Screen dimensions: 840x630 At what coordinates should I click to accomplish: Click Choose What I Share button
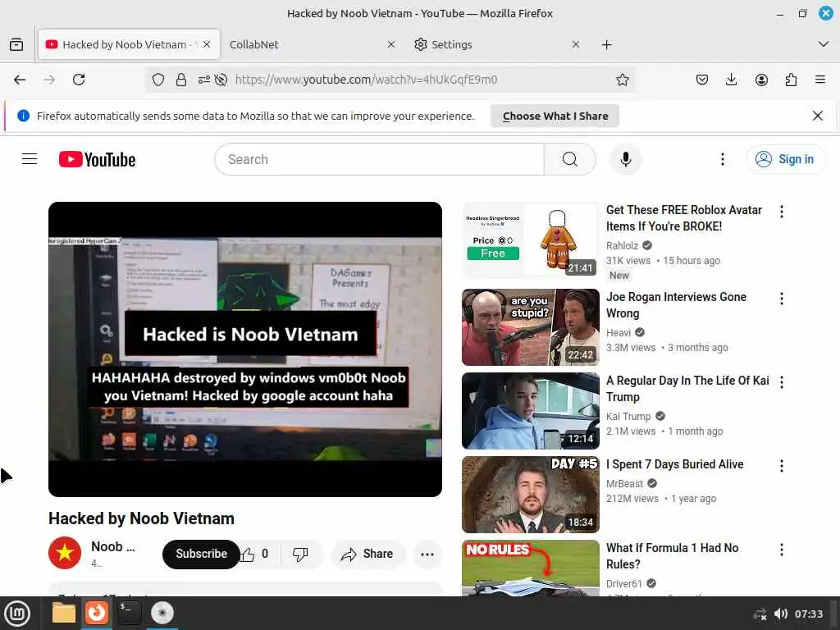555,116
